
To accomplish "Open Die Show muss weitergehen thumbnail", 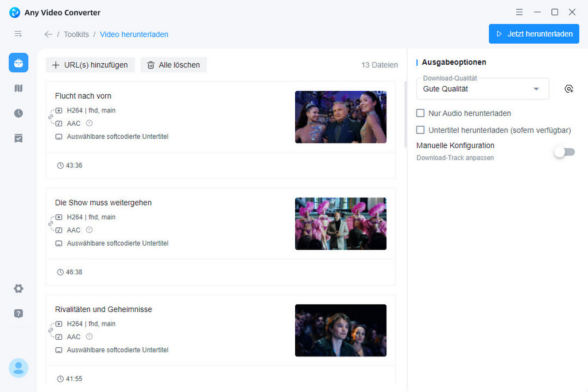I will (341, 224).
